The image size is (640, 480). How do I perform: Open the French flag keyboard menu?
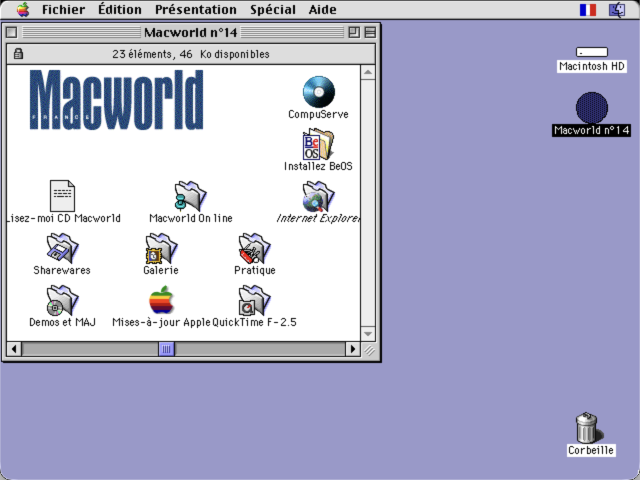tap(588, 10)
